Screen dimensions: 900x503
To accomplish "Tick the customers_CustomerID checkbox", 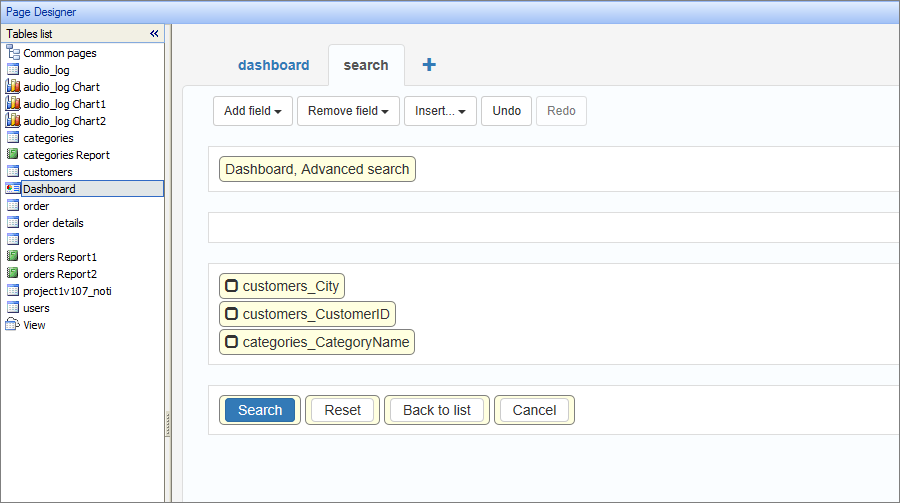I will [231, 314].
